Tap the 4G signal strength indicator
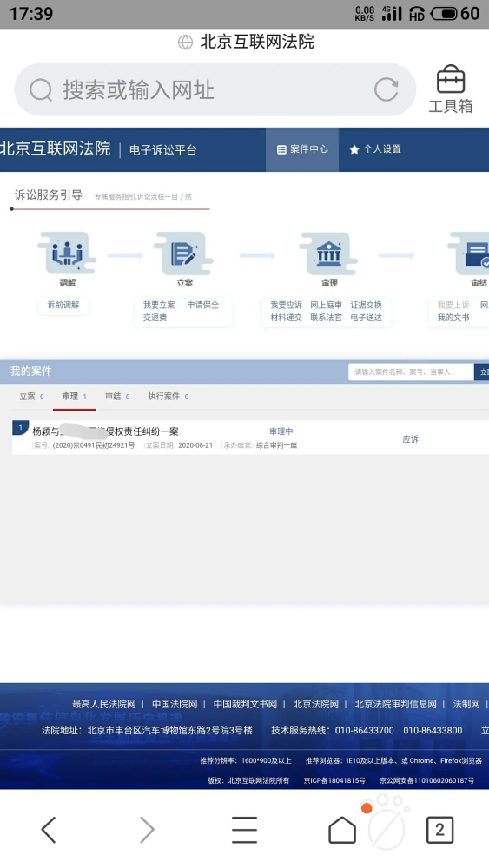Image resolution: width=489 pixels, height=868 pixels. 392,13
